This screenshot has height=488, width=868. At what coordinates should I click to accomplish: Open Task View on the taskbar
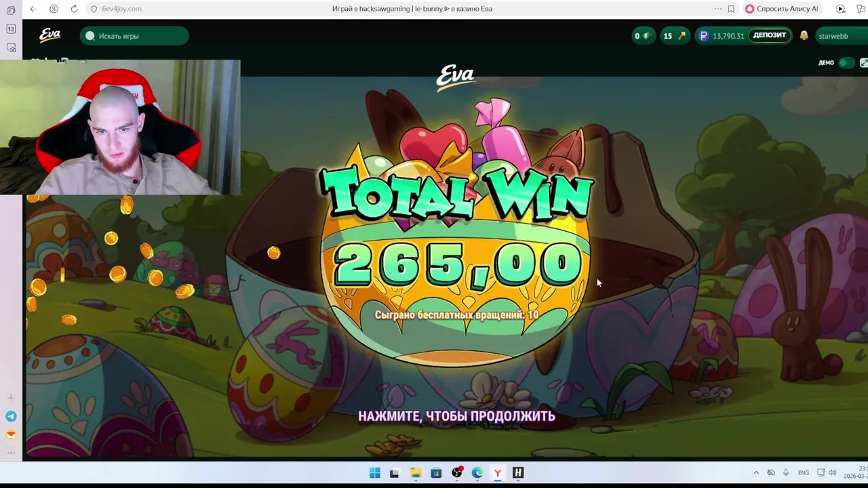tap(394, 472)
